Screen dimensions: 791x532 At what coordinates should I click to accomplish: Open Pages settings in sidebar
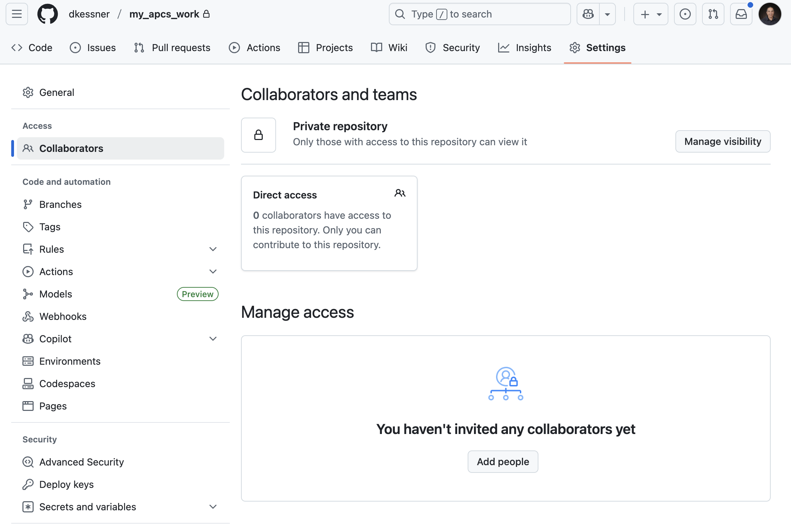click(x=121, y=406)
